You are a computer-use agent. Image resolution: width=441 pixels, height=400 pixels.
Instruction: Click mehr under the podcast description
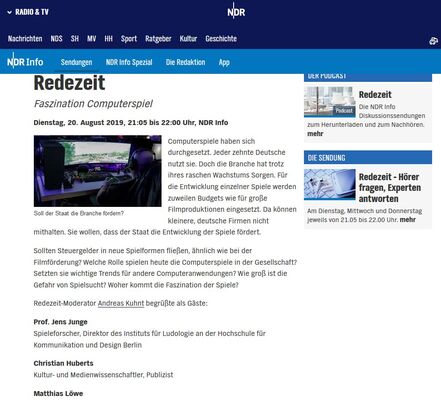pos(315,134)
